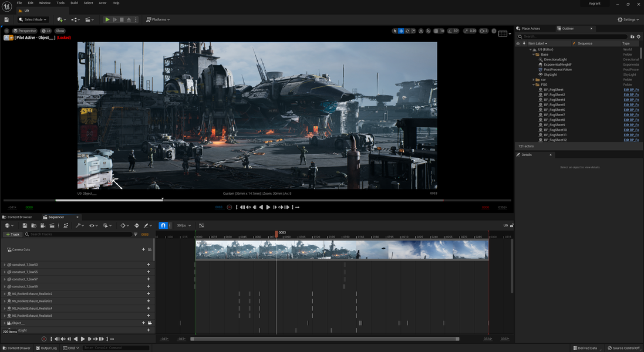Open the Sequencer curve editor icon
Screen dimensions: 644x352
coord(201,225)
